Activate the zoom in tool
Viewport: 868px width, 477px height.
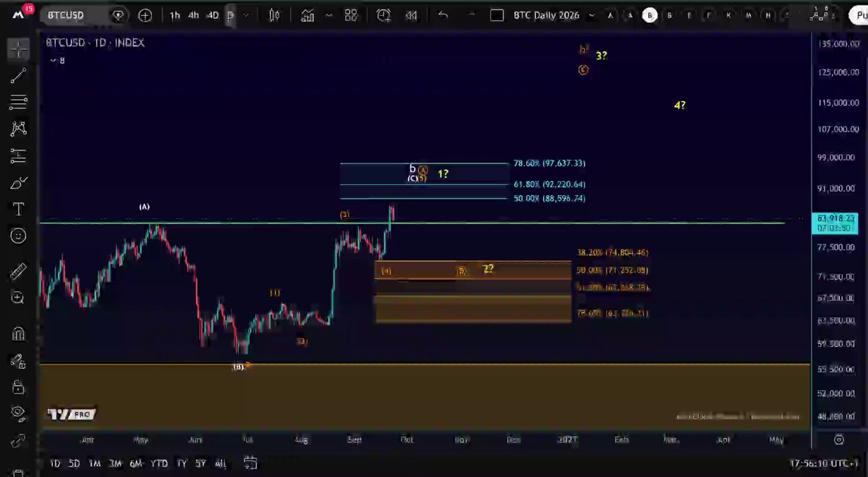(x=19, y=298)
